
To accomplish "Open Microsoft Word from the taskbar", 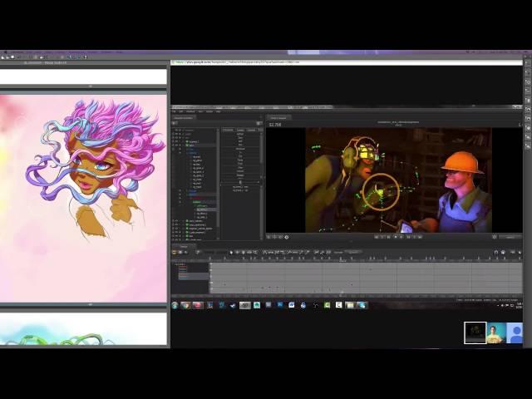I will (x=292, y=305).
